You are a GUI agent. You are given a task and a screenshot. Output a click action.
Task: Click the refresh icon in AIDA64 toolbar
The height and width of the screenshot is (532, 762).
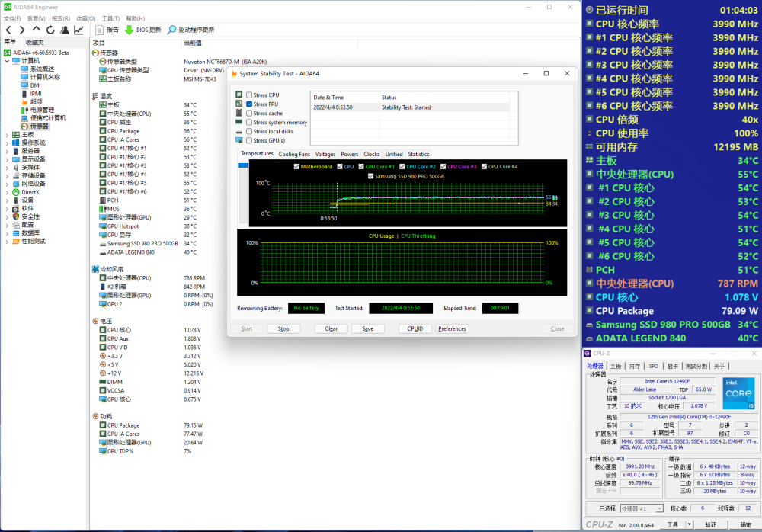50,30
